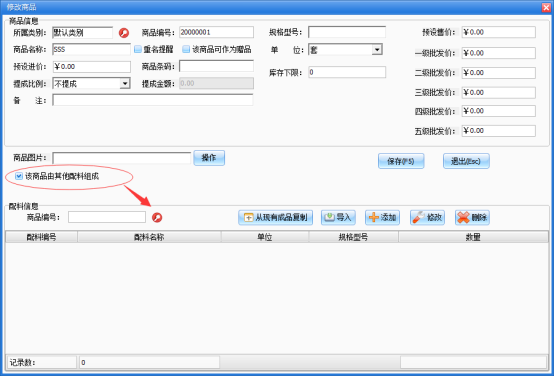Toggle the 重名提醒 checkbox
This screenshot has height=376, width=554.
click(138, 49)
